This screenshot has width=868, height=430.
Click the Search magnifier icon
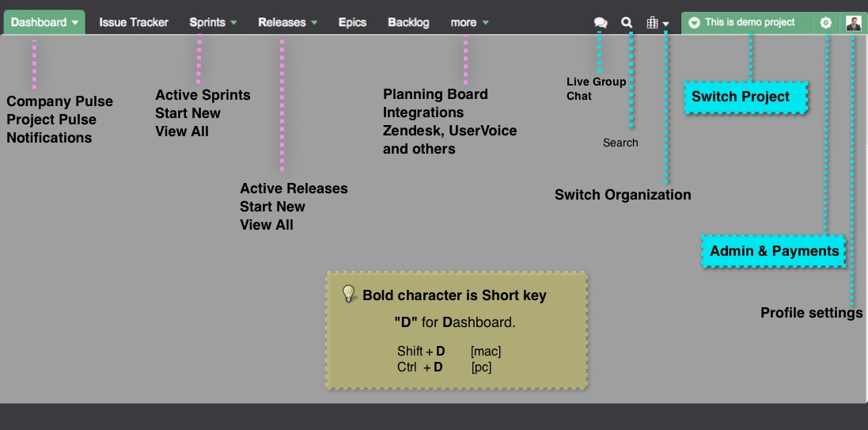627,22
